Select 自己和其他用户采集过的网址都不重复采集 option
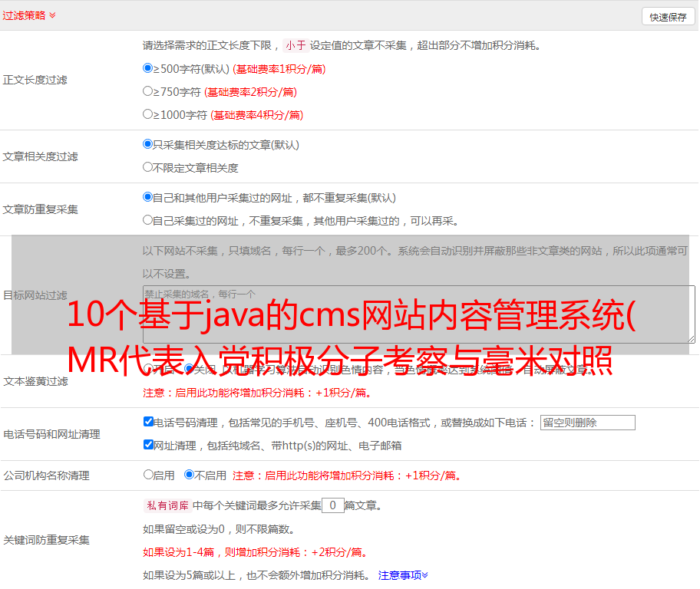 tap(148, 197)
